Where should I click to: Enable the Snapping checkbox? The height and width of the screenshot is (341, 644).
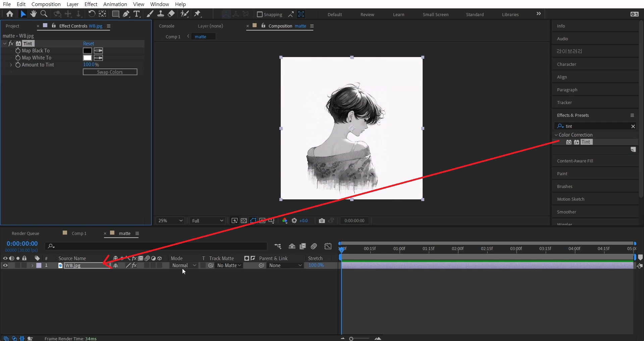(x=260, y=14)
